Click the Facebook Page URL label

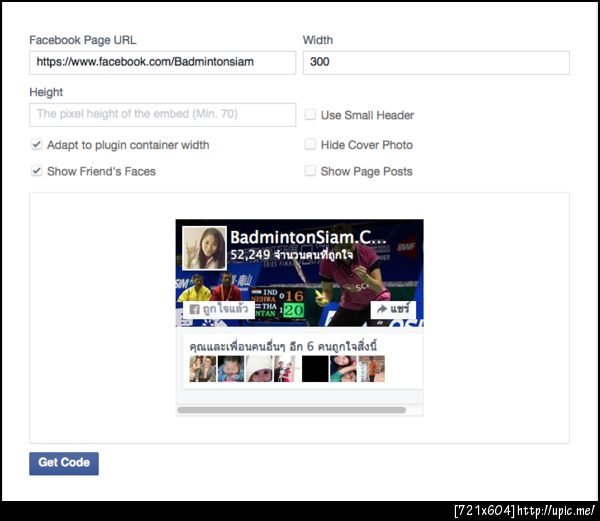(83, 40)
